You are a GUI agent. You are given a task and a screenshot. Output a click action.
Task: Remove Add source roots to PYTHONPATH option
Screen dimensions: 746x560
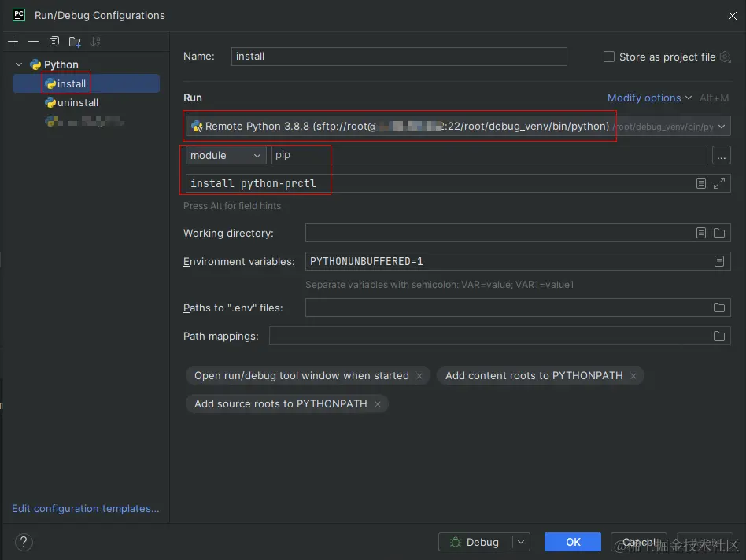[378, 404]
